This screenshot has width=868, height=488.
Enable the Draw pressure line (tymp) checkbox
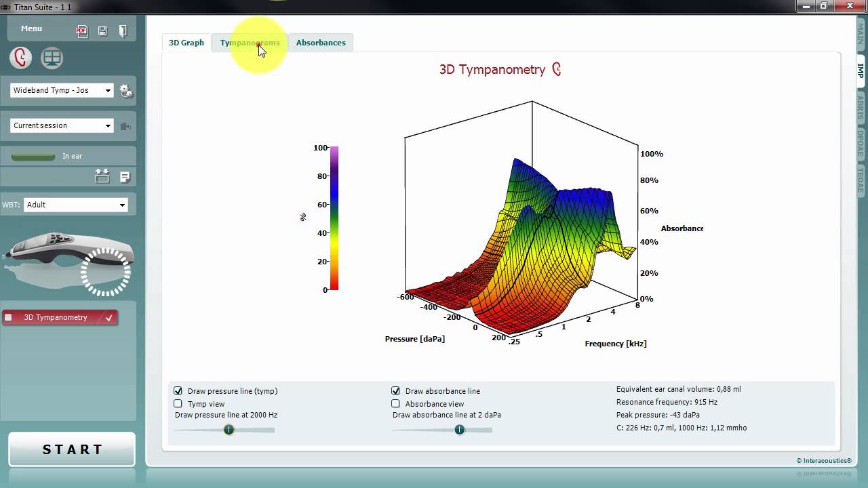(x=178, y=391)
